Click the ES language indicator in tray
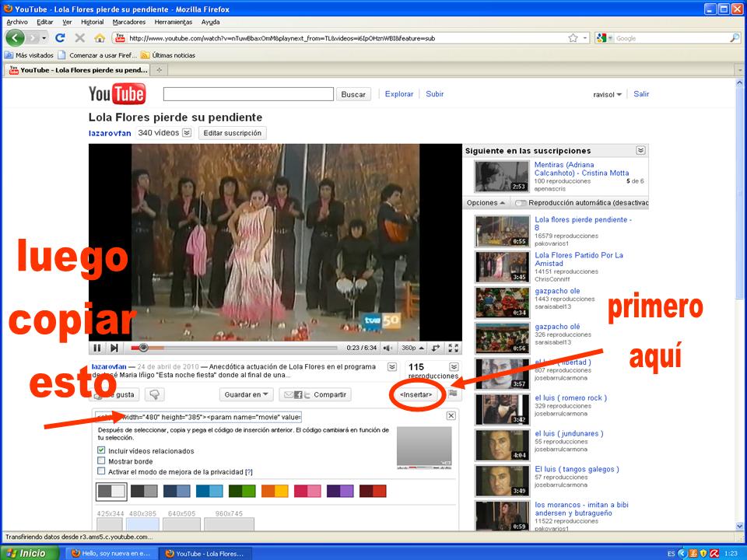 tap(671, 553)
